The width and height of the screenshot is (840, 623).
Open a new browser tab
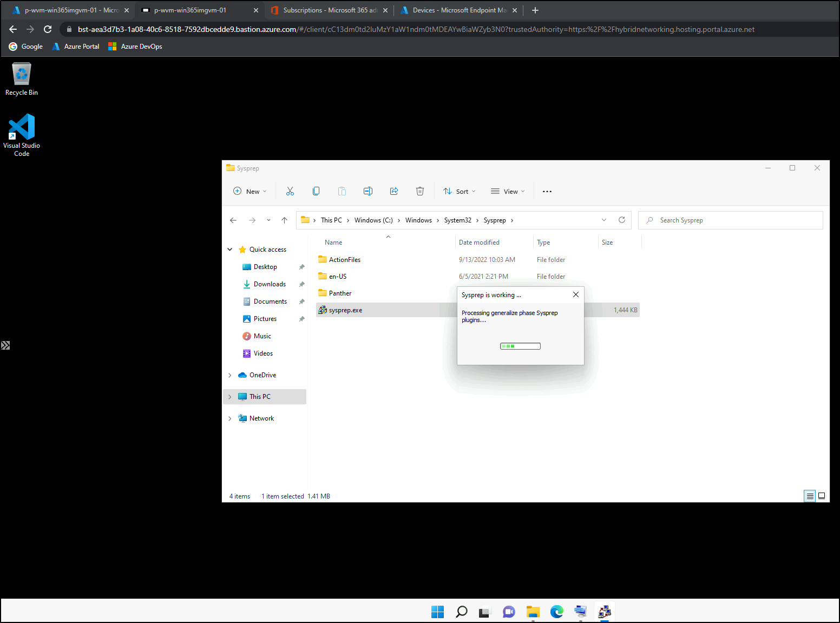pyautogui.click(x=535, y=10)
